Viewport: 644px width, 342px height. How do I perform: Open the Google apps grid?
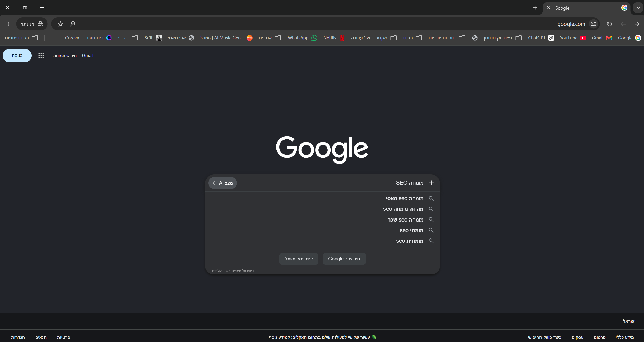[41, 56]
